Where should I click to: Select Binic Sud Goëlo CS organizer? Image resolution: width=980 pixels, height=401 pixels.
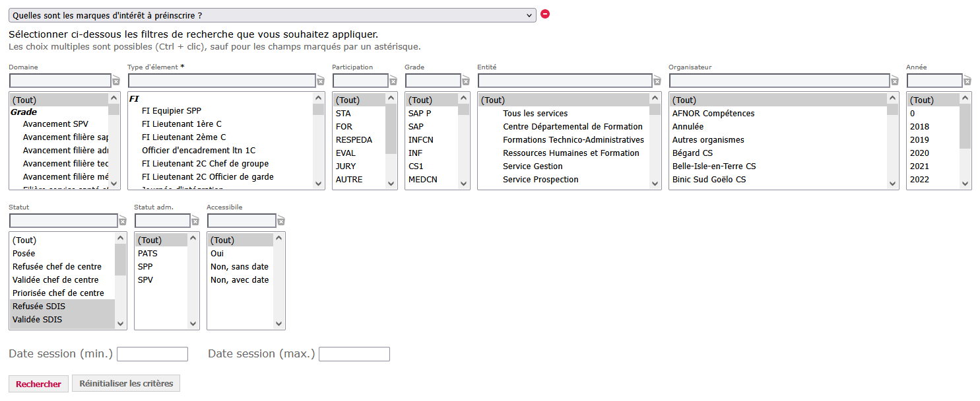(x=779, y=180)
